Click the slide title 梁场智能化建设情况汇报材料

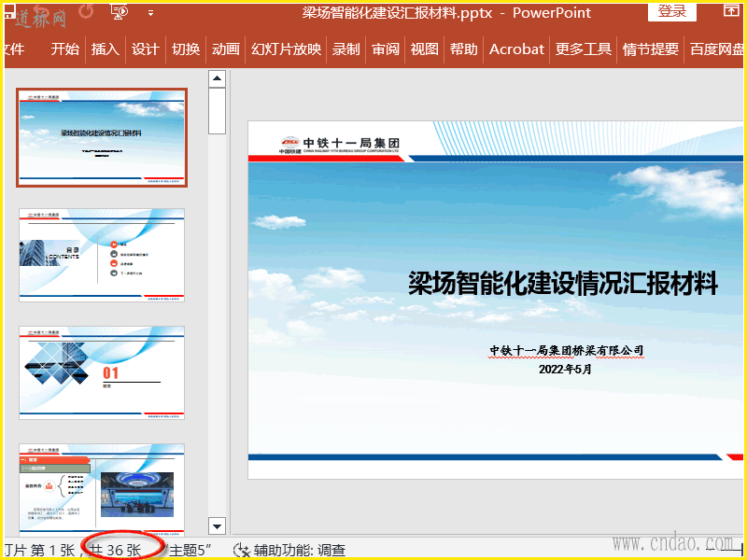pos(563,283)
